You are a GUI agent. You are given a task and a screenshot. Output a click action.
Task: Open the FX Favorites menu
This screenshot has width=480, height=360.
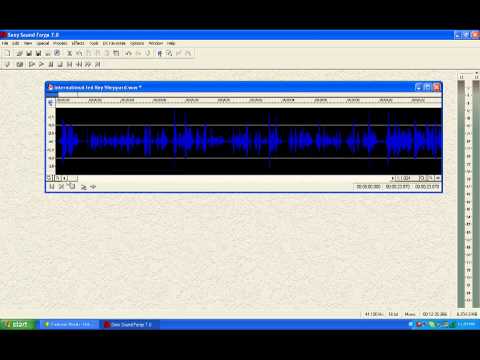click(x=114, y=43)
